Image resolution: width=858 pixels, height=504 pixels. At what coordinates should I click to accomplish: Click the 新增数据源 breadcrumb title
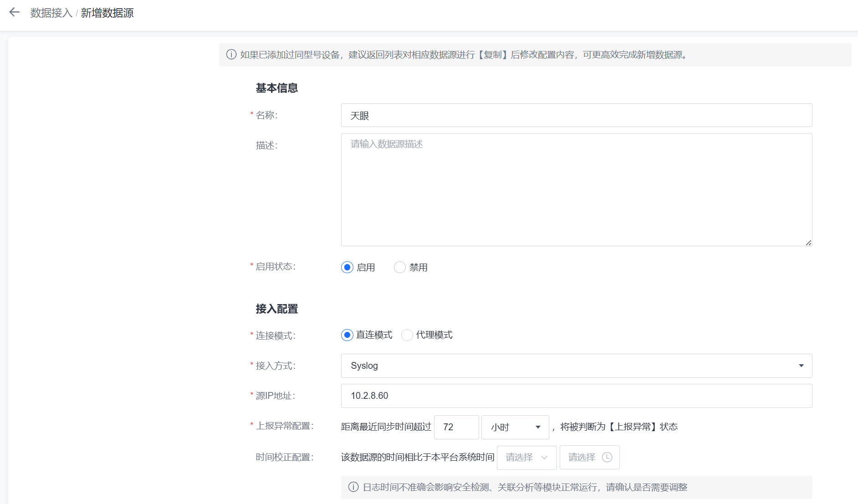(x=107, y=13)
